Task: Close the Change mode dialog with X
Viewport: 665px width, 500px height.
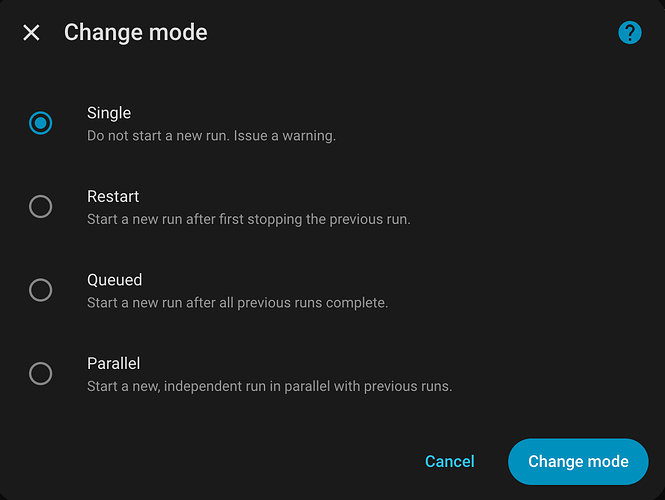Action: [32, 33]
